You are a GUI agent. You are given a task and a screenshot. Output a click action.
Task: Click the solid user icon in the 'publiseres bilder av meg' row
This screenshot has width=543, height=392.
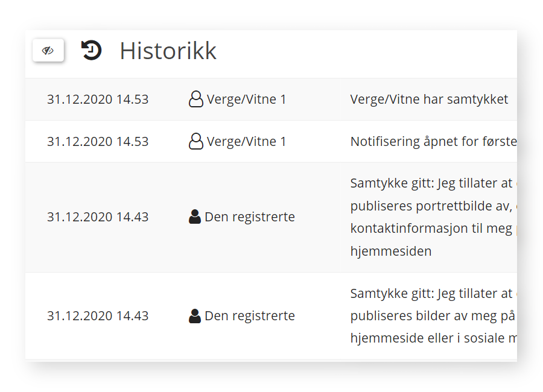195,316
